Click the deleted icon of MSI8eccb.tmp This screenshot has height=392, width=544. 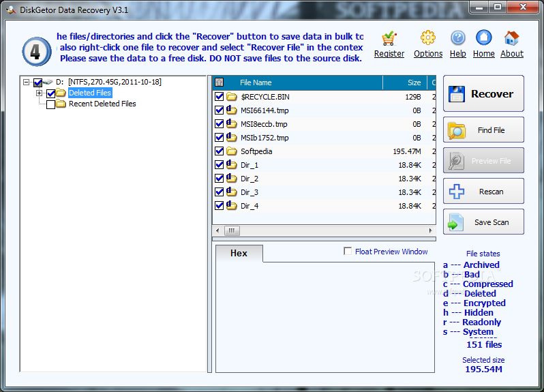pos(231,123)
